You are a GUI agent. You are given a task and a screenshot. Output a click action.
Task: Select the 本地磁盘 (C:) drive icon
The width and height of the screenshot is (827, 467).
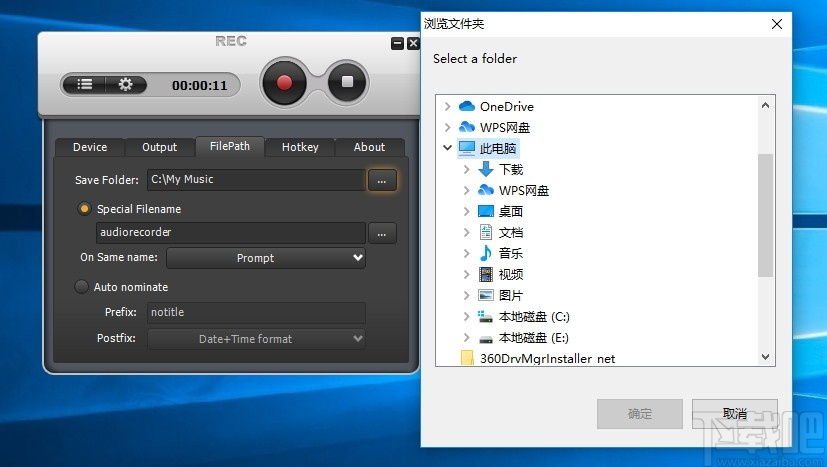coord(485,317)
